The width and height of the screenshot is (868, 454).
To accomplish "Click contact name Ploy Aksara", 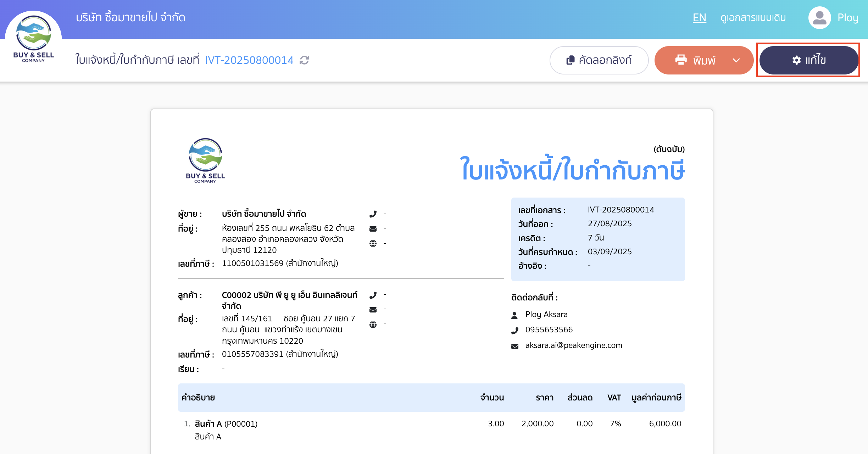I will pyautogui.click(x=546, y=315).
